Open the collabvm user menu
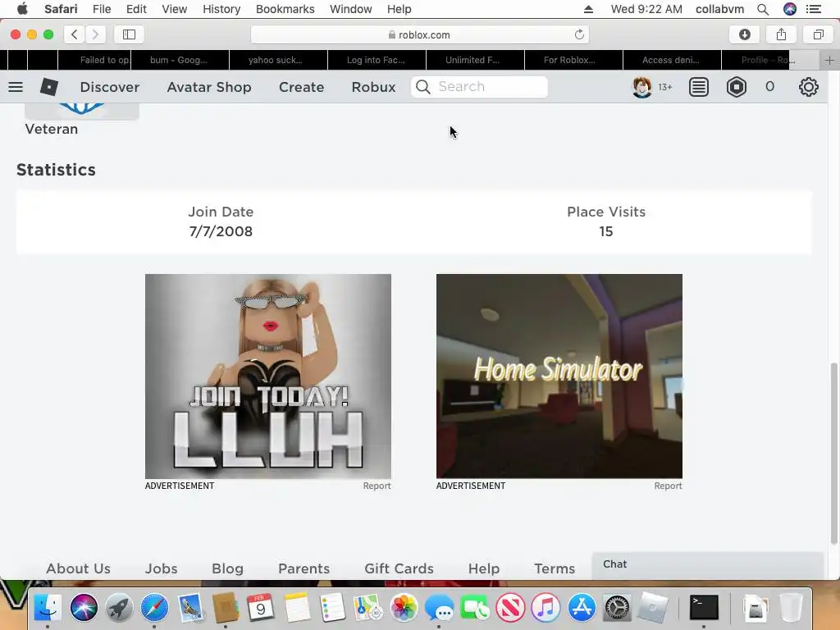Viewport: 840px width, 630px height. [x=719, y=9]
